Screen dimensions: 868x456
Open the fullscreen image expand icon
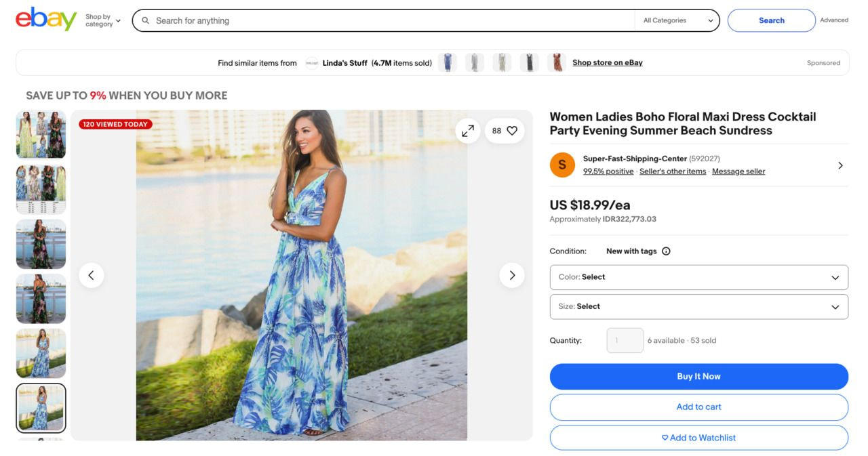[x=468, y=130]
